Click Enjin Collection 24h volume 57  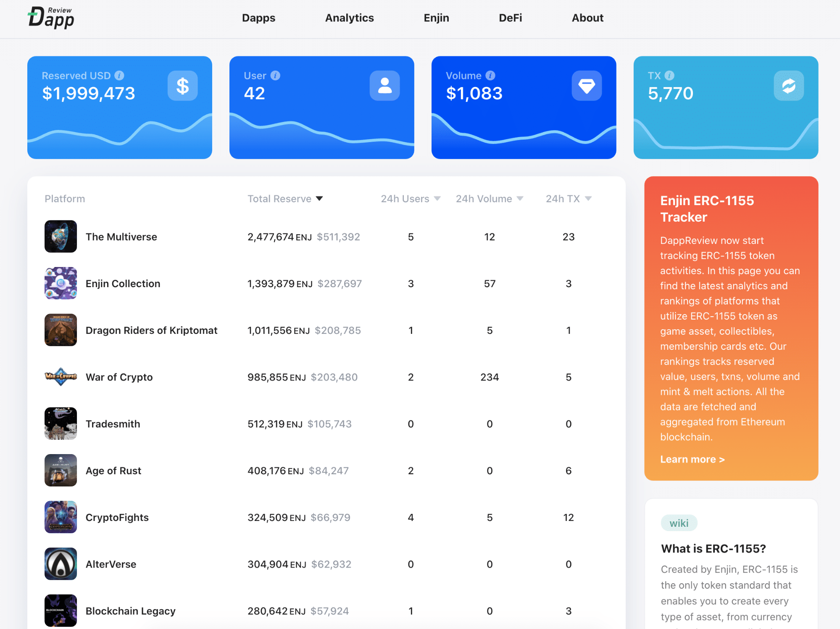490,283
